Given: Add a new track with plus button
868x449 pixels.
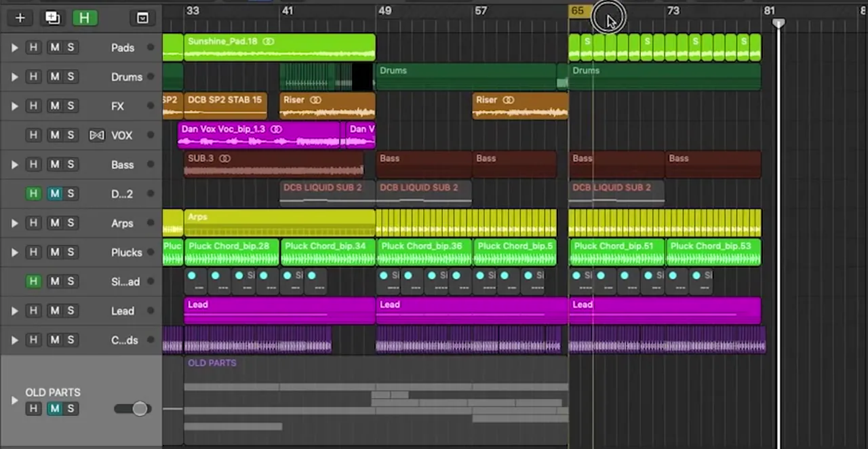Looking at the screenshot, I should (20, 18).
